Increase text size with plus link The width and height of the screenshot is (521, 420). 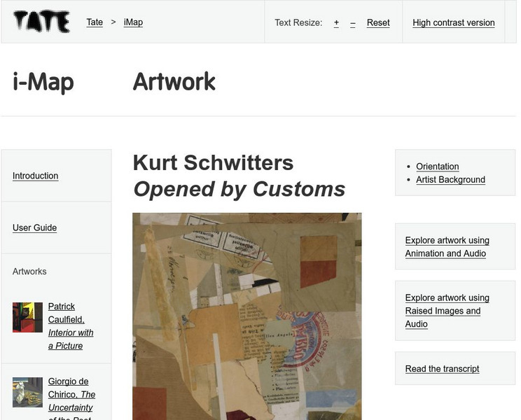pos(336,22)
